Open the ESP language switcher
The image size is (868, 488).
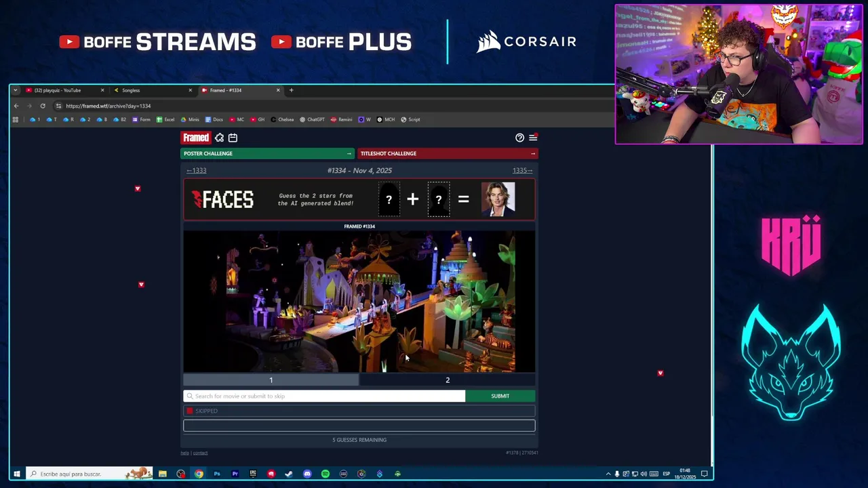click(x=666, y=474)
